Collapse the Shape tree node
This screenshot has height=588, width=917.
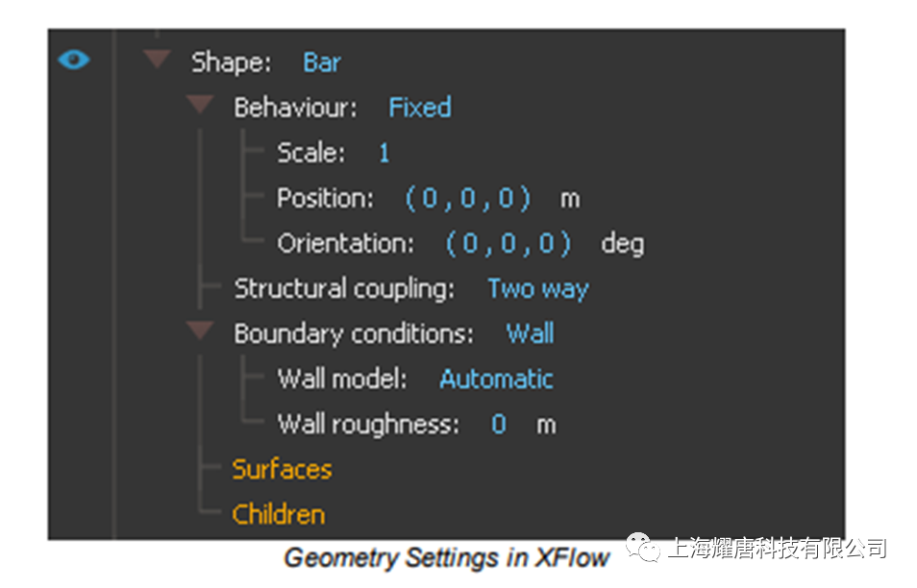[x=158, y=59]
